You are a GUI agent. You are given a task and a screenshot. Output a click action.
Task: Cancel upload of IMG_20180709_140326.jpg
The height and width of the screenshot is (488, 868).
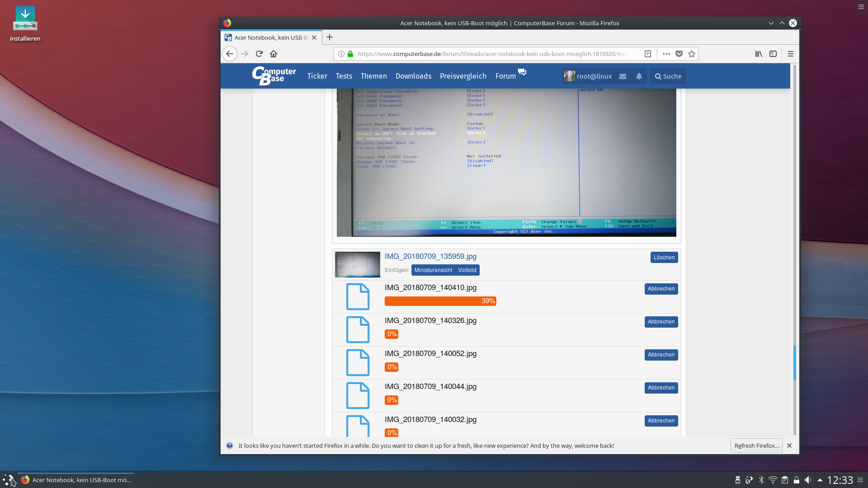pos(661,322)
